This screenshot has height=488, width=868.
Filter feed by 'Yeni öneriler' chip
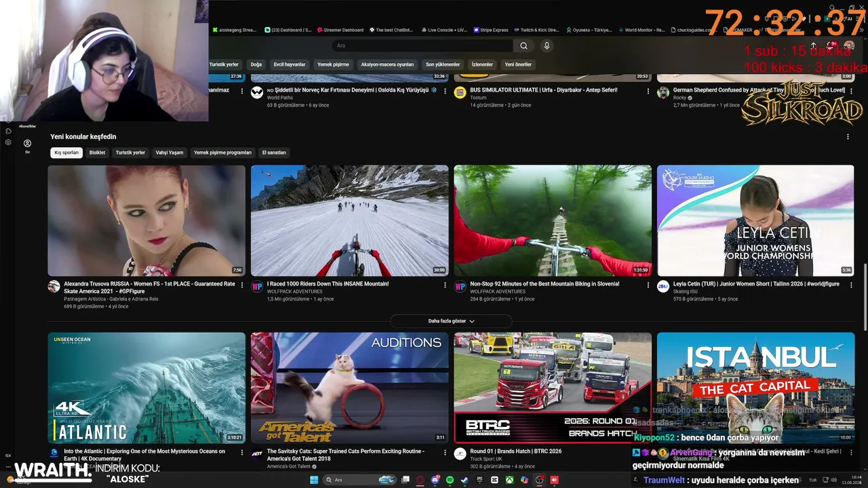(518, 64)
